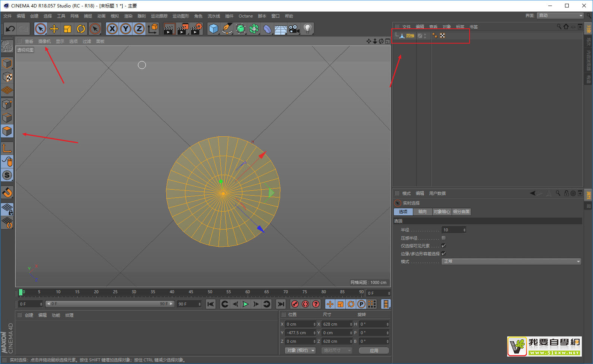
Task: Select the Move tool in top toolbar
Action: pos(54,29)
